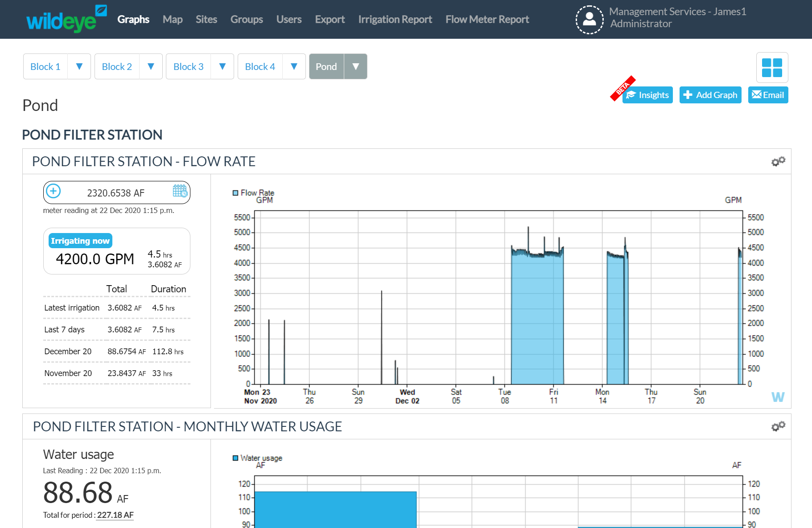Click the Duration column header
812x528 pixels.
tap(169, 289)
